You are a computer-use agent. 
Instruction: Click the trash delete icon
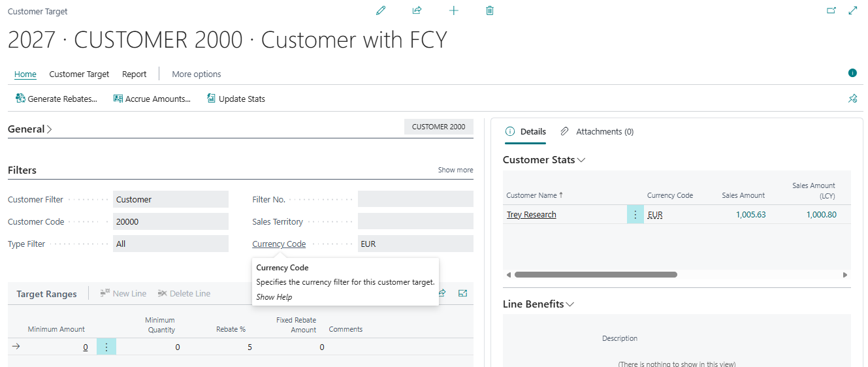[490, 10]
